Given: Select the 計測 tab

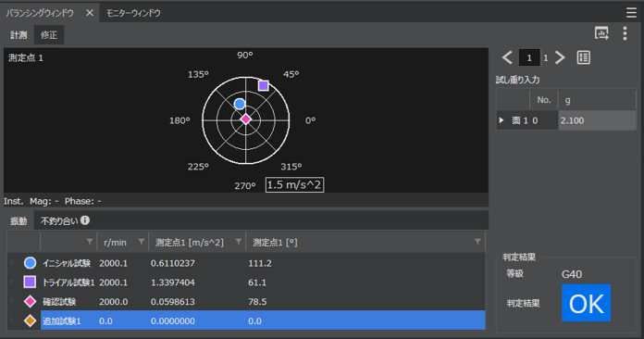Looking at the screenshot, I should click(19, 35).
